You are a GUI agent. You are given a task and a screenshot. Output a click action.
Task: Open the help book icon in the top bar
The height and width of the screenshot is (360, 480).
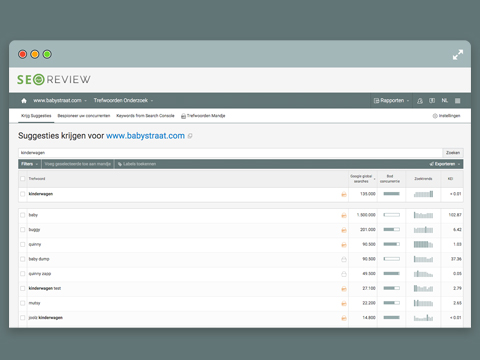(432, 100)
